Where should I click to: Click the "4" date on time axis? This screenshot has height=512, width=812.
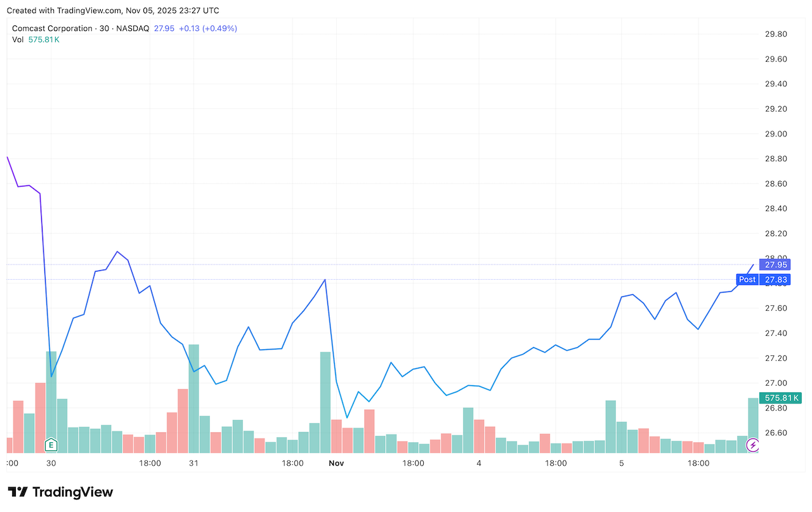479,464
